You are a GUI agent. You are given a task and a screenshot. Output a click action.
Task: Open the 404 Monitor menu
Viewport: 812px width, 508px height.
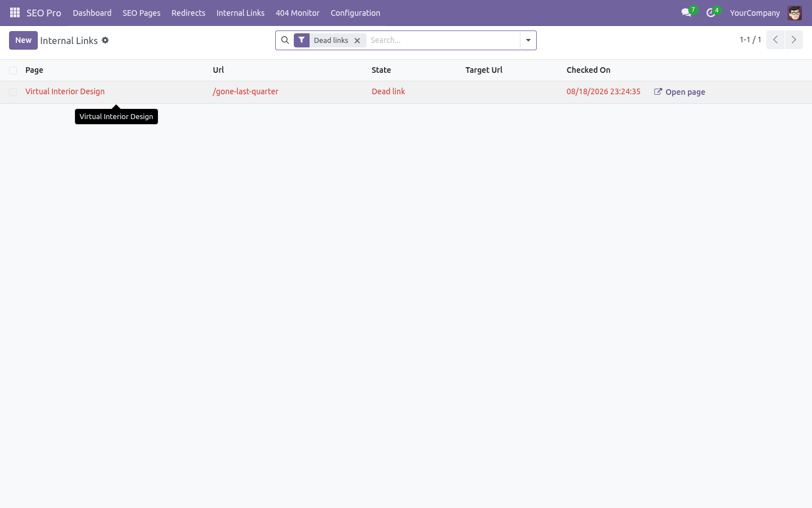pos(298,12)
